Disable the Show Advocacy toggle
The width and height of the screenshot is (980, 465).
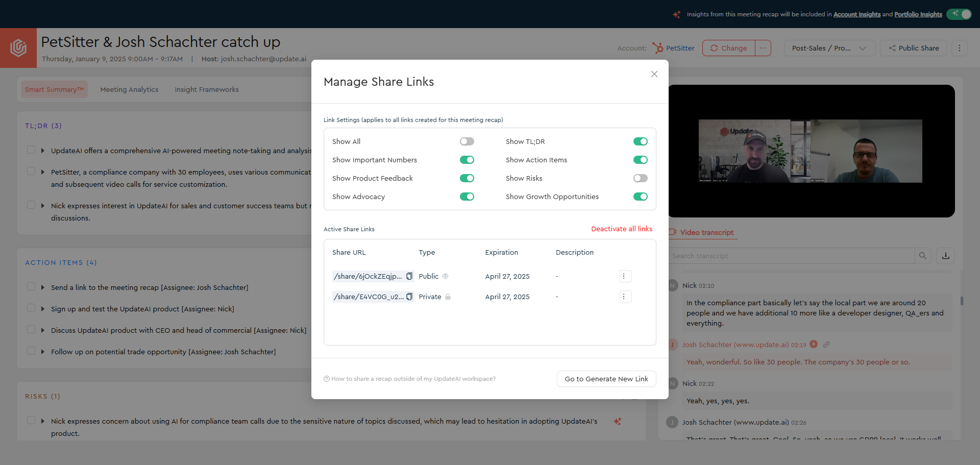(467, 197)
